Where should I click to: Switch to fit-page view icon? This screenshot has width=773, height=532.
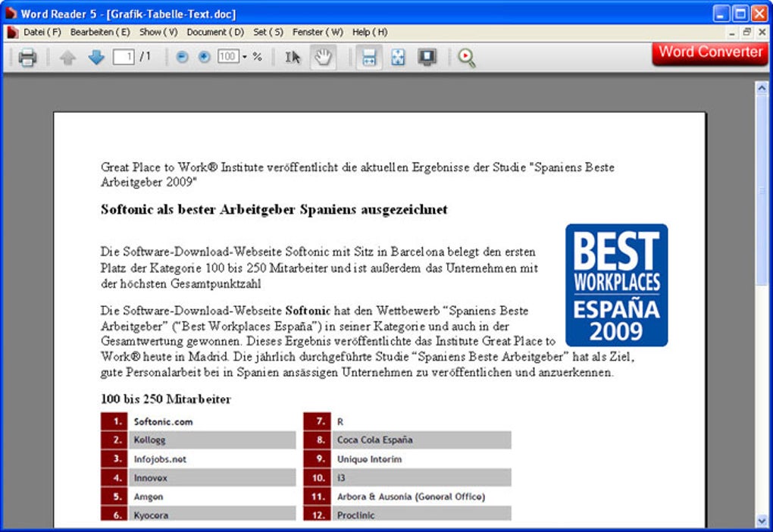(398, 57)
